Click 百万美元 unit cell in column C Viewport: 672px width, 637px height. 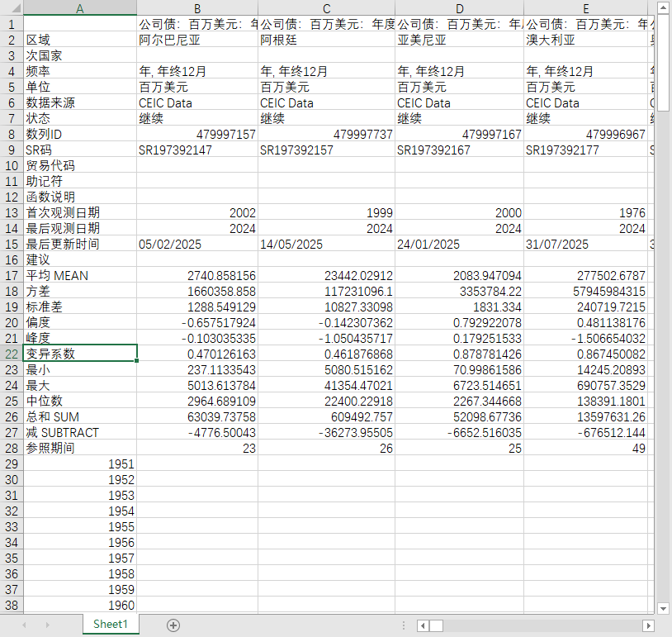tap(327, 87)
